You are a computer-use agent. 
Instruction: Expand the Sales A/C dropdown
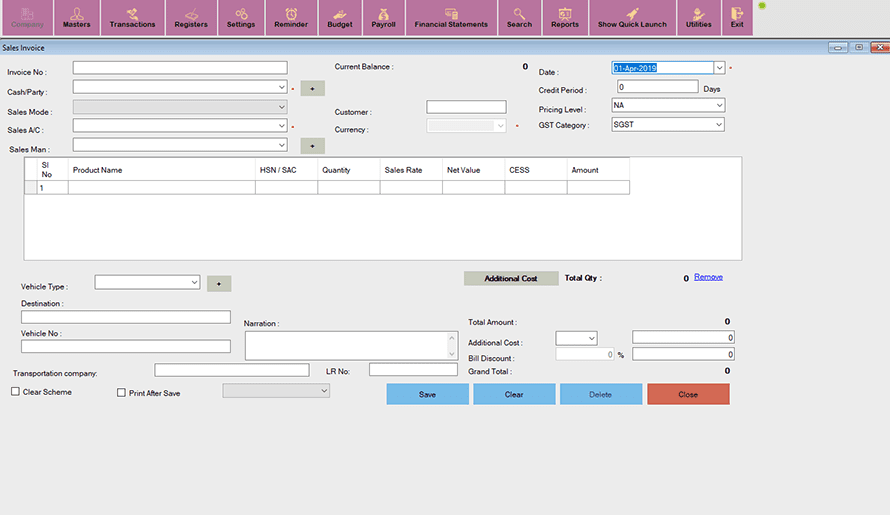tap(282, 125)
